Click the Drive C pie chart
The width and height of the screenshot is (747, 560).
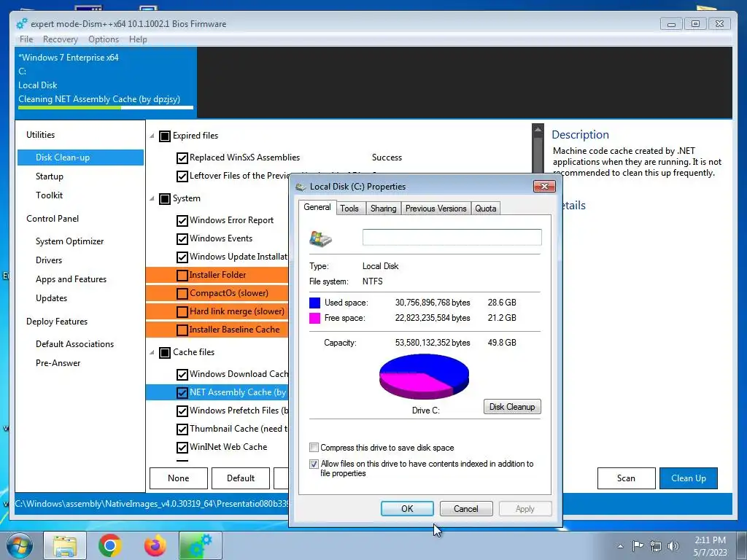coord(424,377)
